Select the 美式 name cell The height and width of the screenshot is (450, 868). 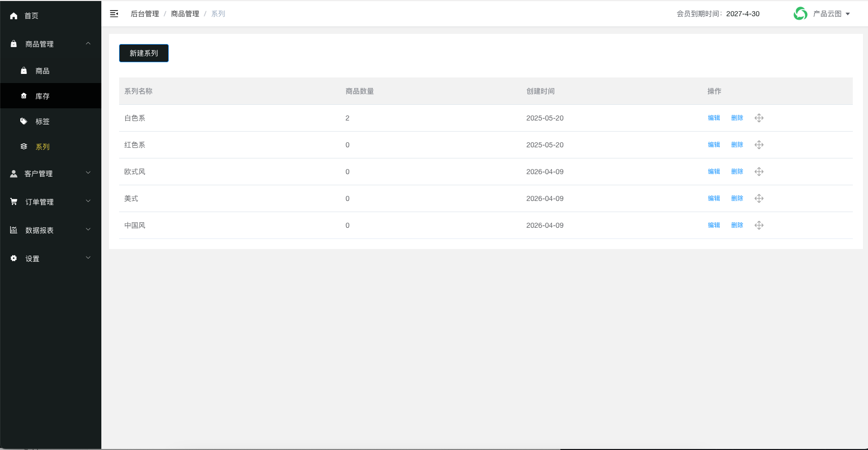tap(131, 198)
